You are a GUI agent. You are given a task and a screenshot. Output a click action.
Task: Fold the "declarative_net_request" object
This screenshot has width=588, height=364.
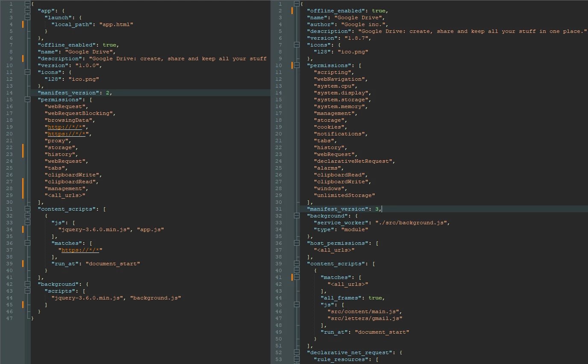coord(297,352)
